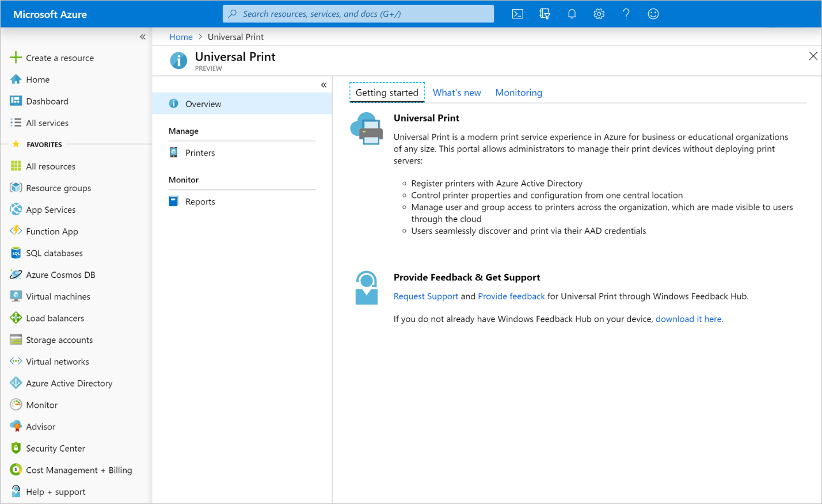This screenshot has width=822, height=504.
Task: Click the Security Center shield icon
Action: coord(16,448)
